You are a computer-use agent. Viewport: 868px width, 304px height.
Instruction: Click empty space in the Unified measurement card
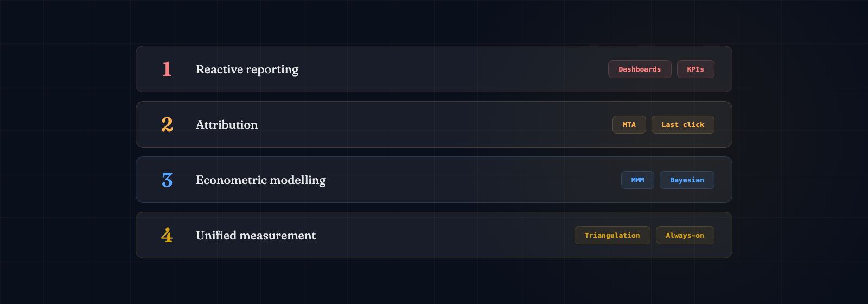(445, 235)
